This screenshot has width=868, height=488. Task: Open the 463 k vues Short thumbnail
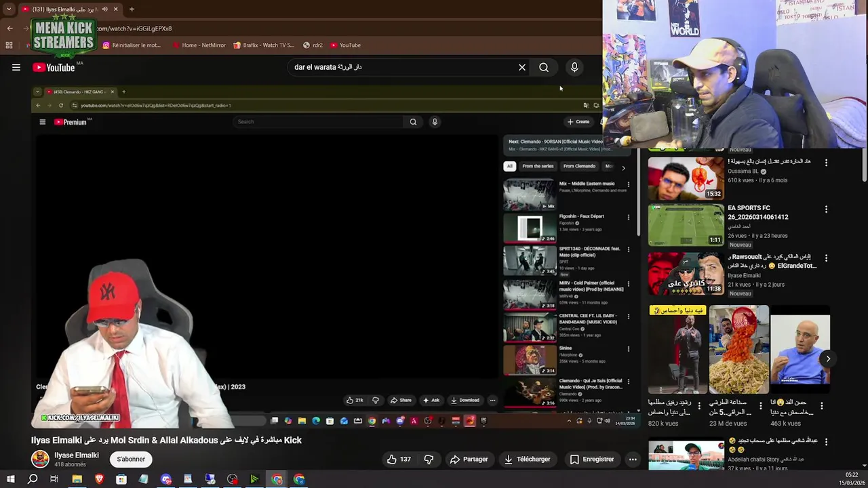click(x=800, y=350)
